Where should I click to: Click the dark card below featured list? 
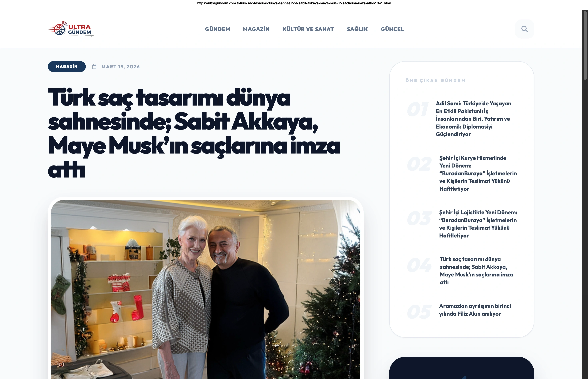pos(462,368)
